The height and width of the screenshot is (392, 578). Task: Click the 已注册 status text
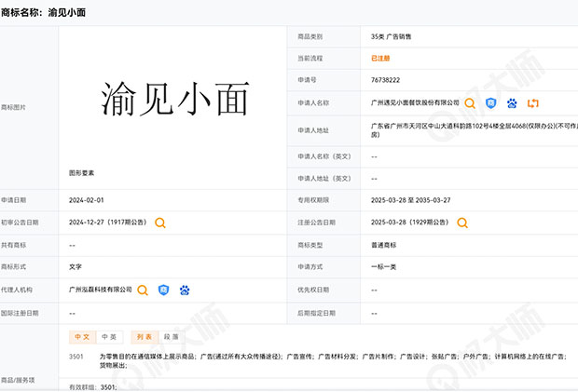point(380,58)
